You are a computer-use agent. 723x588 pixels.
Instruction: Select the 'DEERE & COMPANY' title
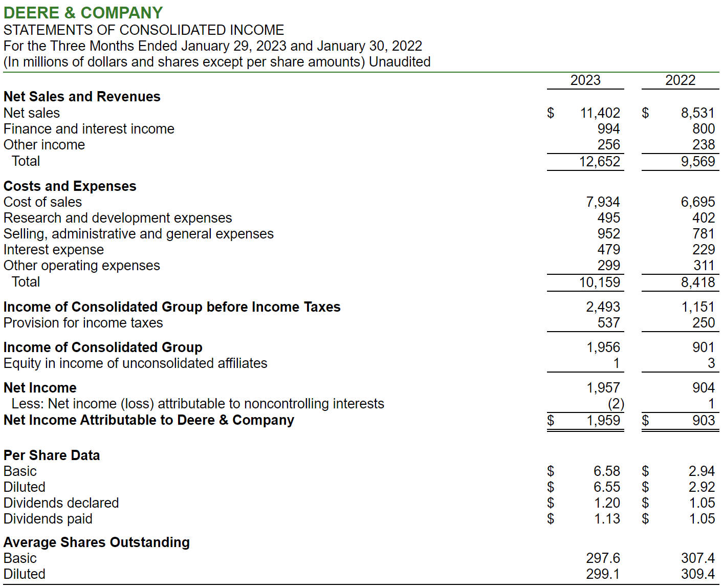(83, 12)
